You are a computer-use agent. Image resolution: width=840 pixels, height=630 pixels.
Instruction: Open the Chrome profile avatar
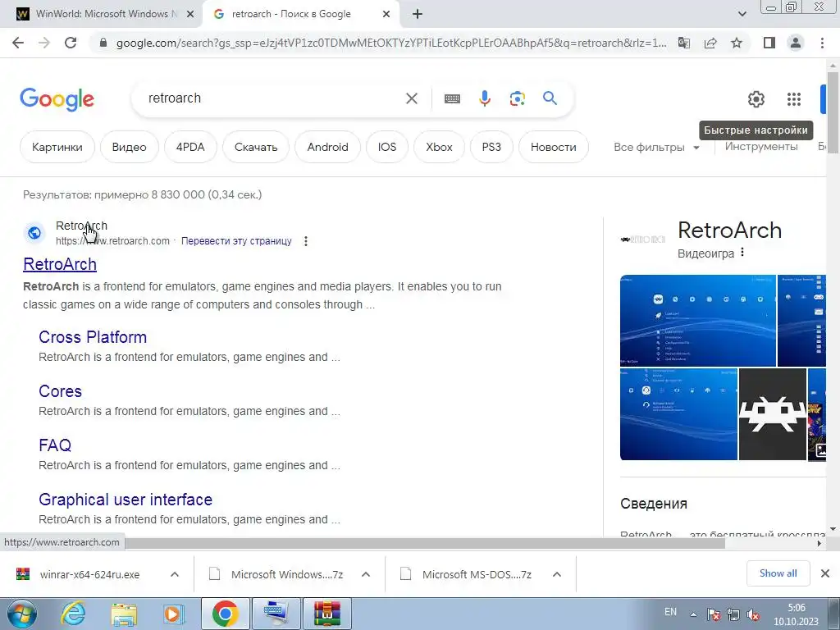coord(796,43)
